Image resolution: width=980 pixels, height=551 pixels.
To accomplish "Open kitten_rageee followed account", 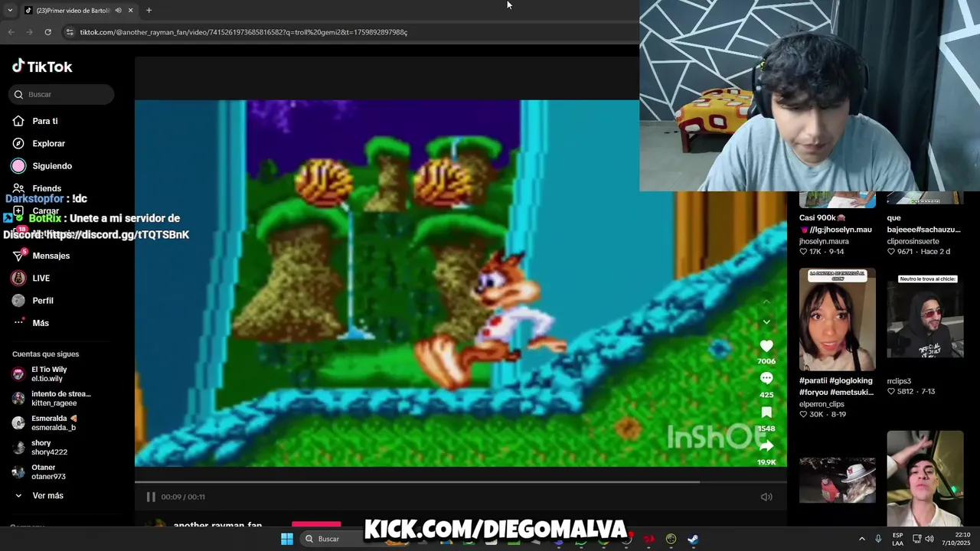I will coord(54,399).
